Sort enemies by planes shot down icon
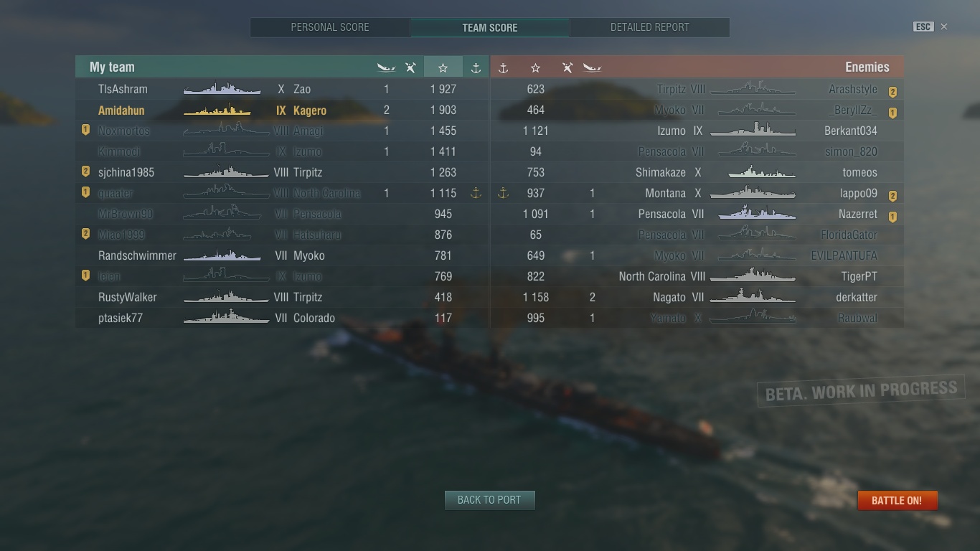Screen dimensions: 980x551 click(567, 67)
